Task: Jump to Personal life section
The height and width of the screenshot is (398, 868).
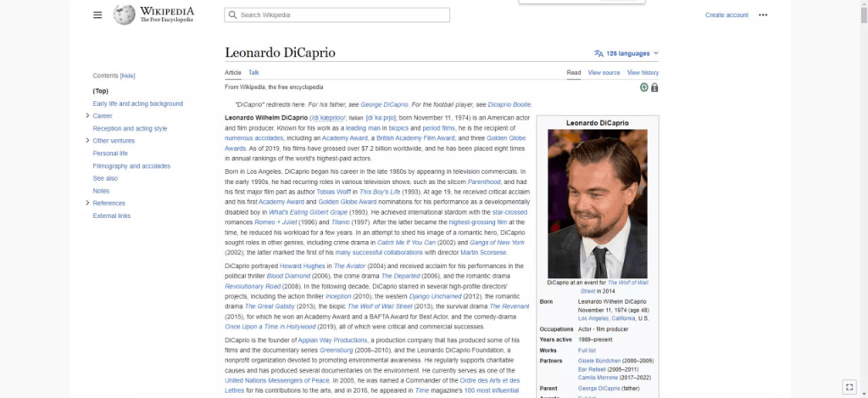Action: click(x=110, y=154)
